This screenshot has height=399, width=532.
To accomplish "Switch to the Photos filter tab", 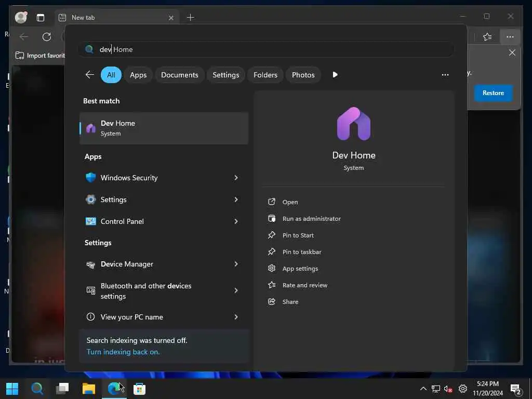I will coord(303,75).
